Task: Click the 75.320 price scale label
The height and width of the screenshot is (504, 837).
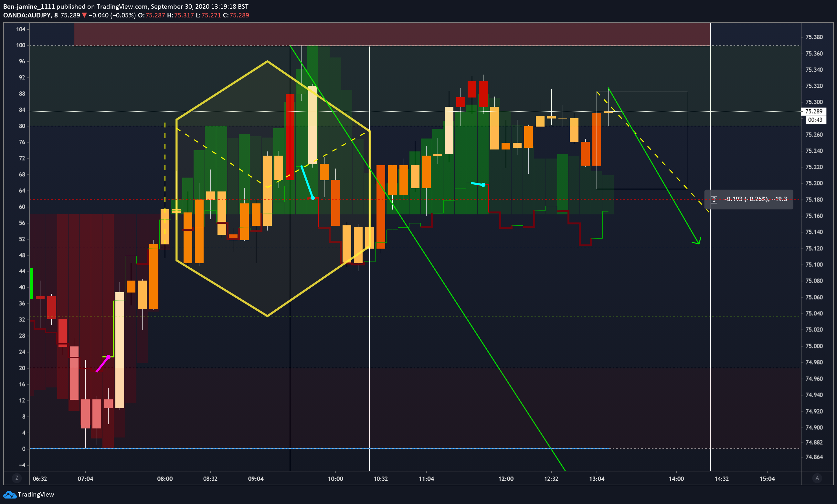Action: (814, 86)
